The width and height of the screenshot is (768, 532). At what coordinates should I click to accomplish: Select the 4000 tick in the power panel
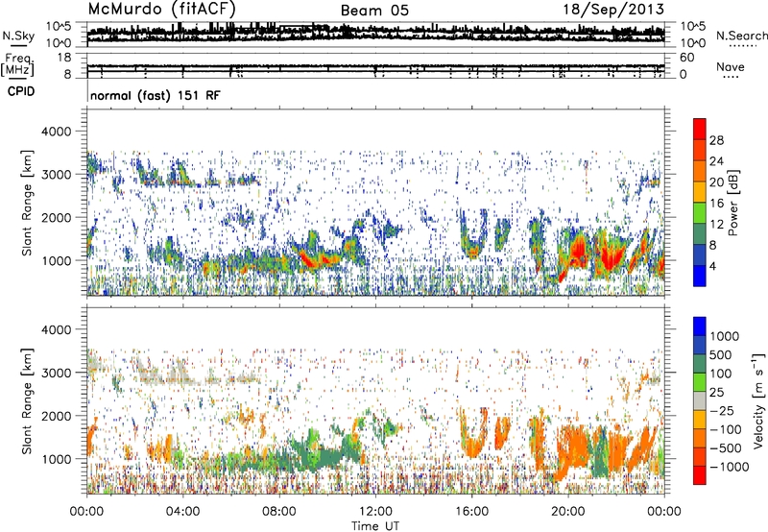click(x=57, y=132)
